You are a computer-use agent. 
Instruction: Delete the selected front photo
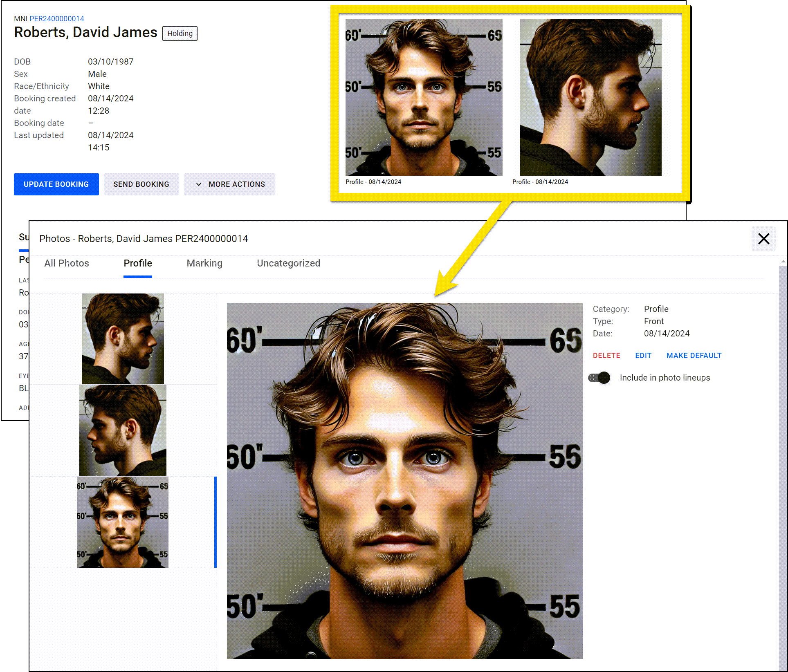coord(606,356)
